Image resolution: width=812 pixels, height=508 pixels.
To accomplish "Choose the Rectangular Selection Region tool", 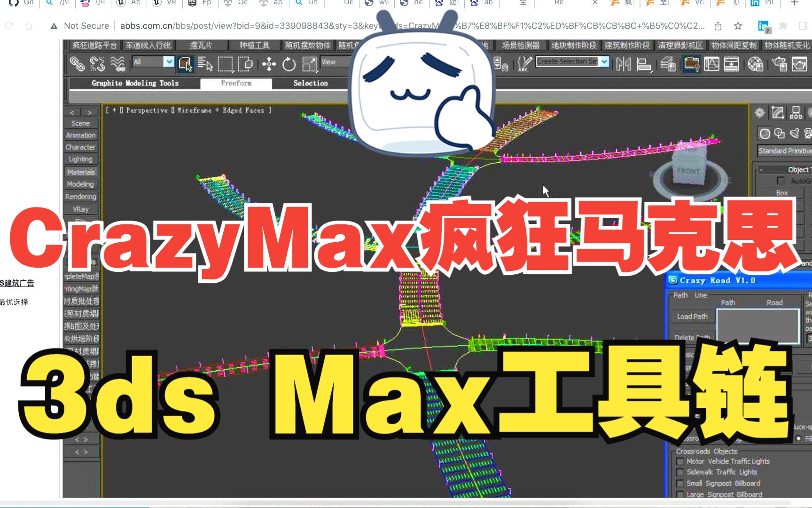I will 225,63.
